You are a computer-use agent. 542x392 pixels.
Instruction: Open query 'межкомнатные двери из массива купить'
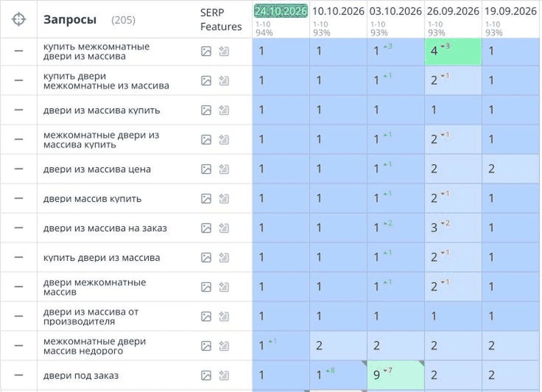coord(101,140)
